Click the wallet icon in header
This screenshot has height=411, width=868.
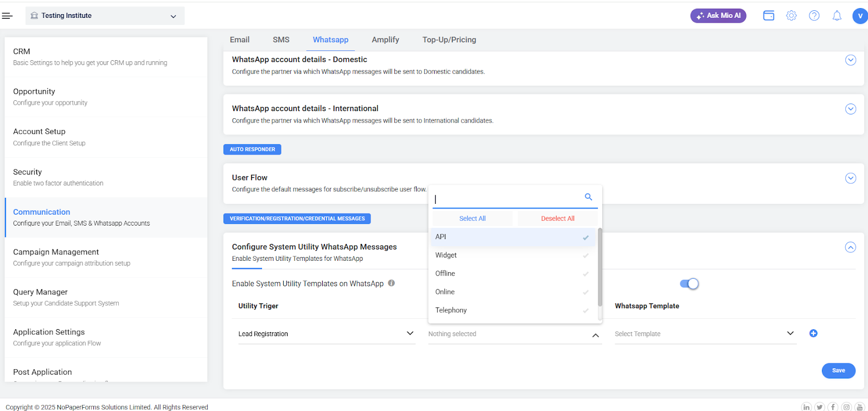pyautogui.click(x=768, y=16)
